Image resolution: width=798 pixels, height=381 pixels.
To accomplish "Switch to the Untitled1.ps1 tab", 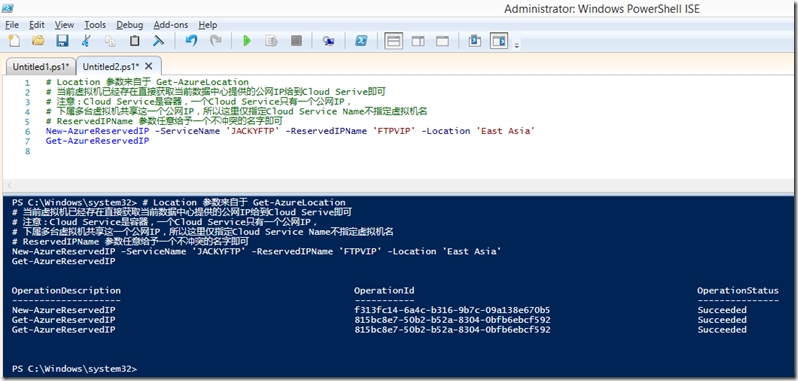I will (x=41, y=67).
